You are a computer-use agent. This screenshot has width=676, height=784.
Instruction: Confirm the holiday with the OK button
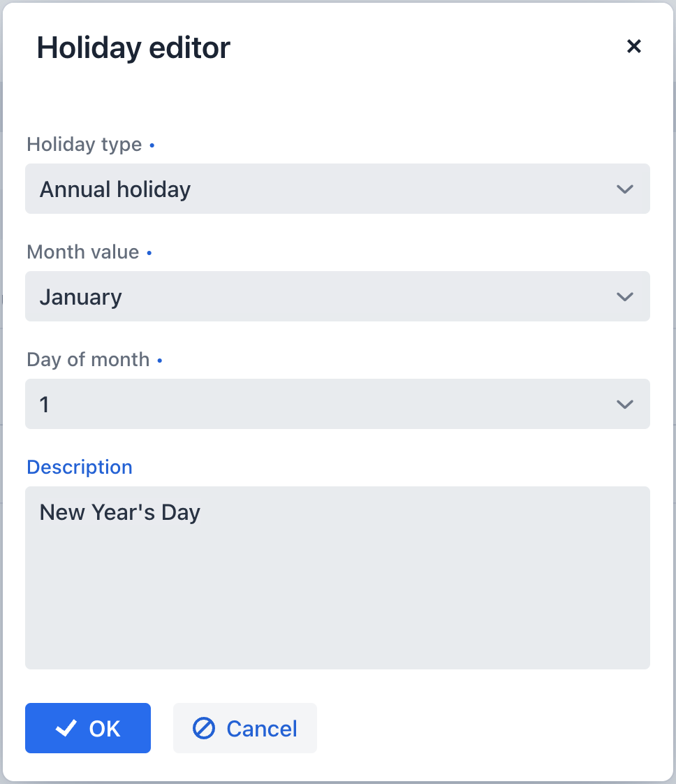(x=87, y=728)
